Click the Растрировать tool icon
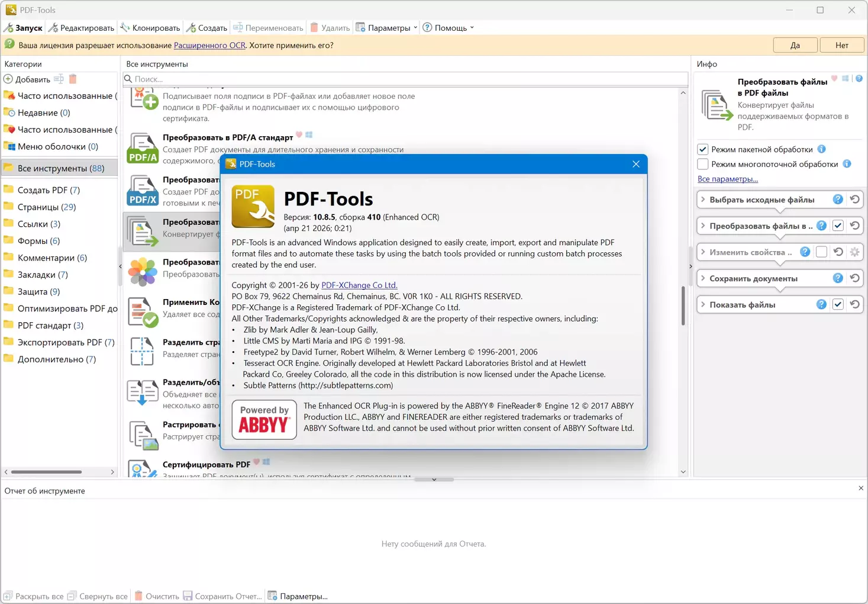 (143, 435)
